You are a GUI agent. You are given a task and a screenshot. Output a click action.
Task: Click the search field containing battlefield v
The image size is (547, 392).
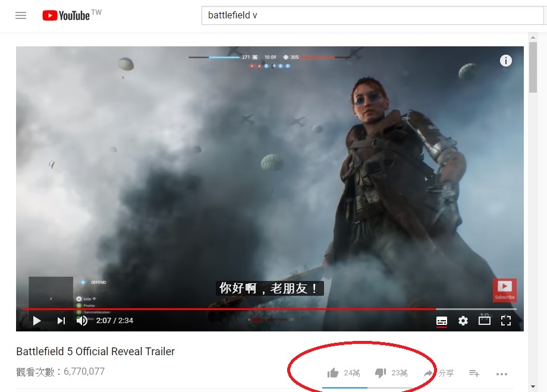tap(372, 15)
